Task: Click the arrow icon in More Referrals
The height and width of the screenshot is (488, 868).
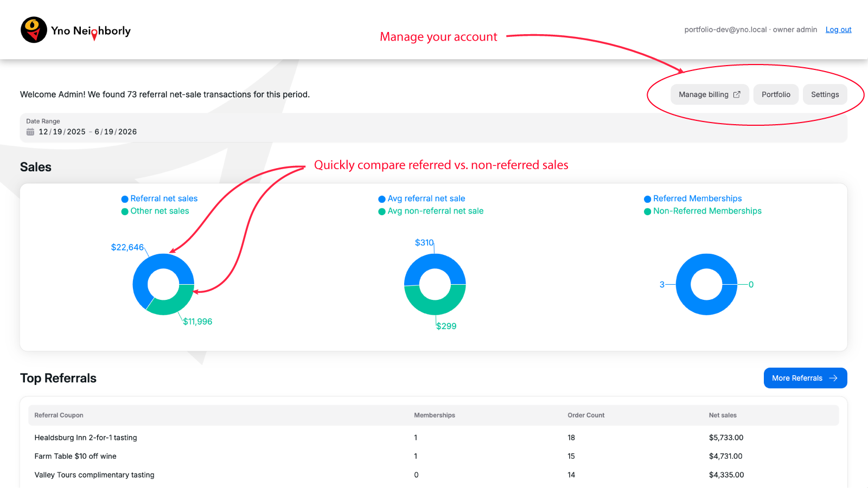Action: [833, 378]
